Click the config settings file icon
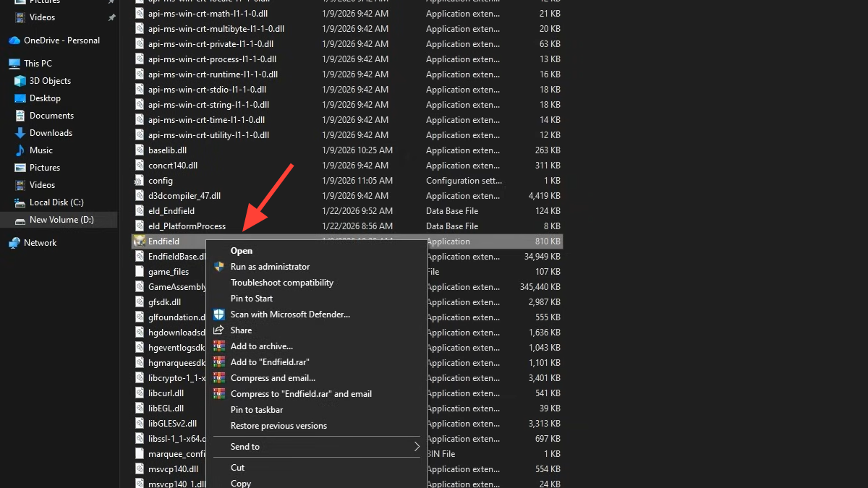Image resolution: width=868 pixels, height=488 pixels. click(141, 181)
